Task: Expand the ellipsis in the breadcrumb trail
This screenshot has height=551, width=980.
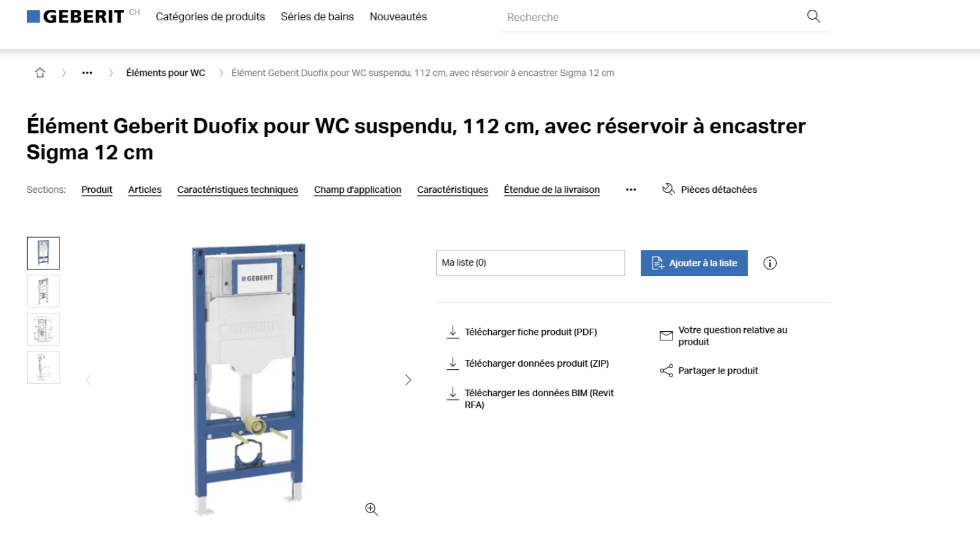Action: (87, 72)
